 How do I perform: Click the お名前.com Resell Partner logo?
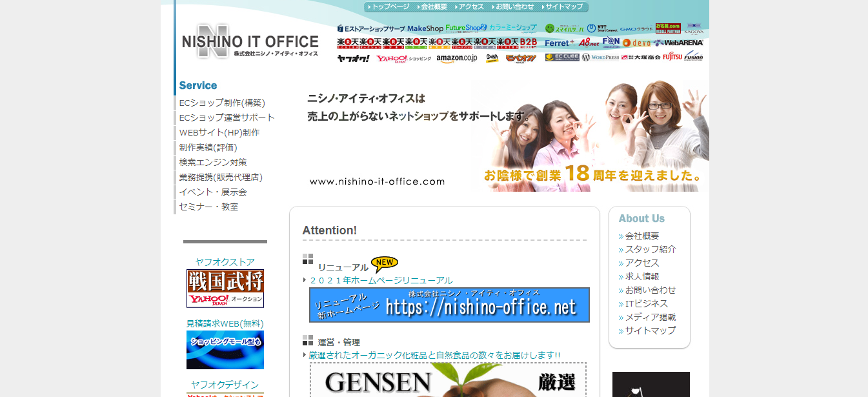click(x=668, y=28)
